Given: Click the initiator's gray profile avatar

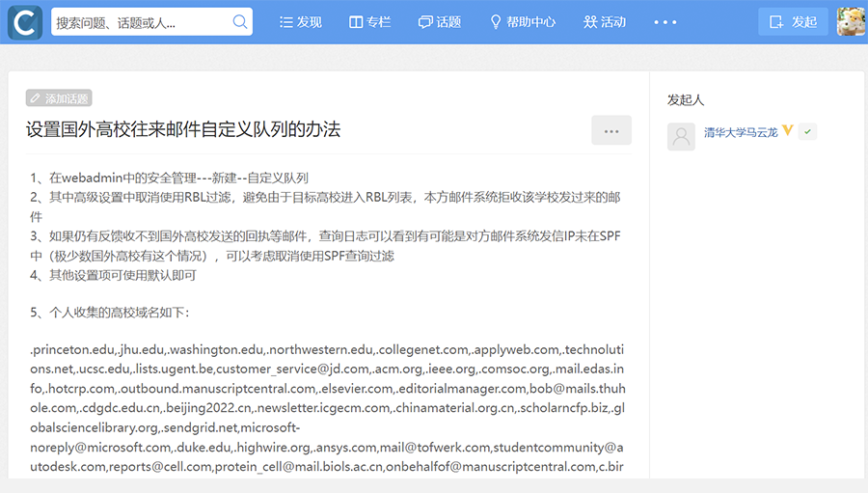Looking at the screenshot, I should point(681,136).
